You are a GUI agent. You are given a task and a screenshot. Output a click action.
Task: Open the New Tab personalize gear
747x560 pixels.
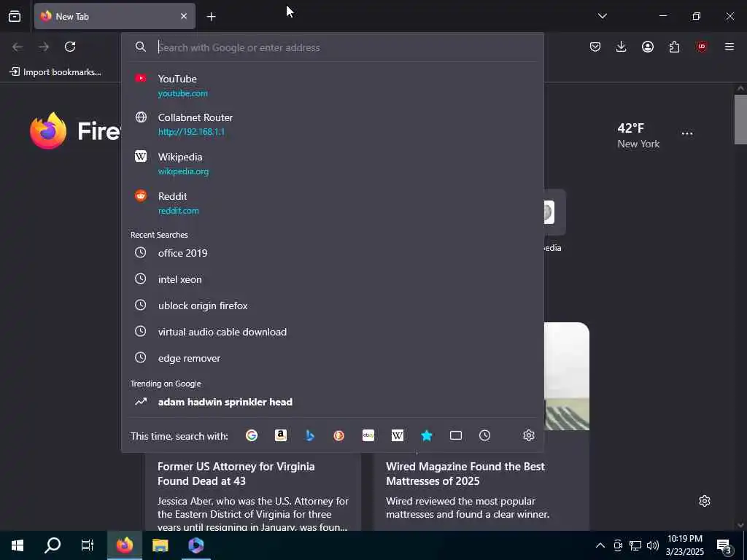click(x=705, y=501)
